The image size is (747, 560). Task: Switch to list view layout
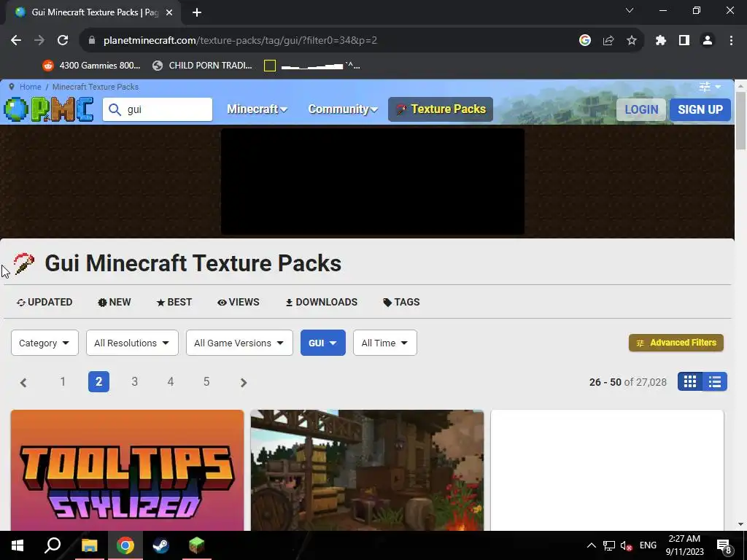[x=715, y=381]
